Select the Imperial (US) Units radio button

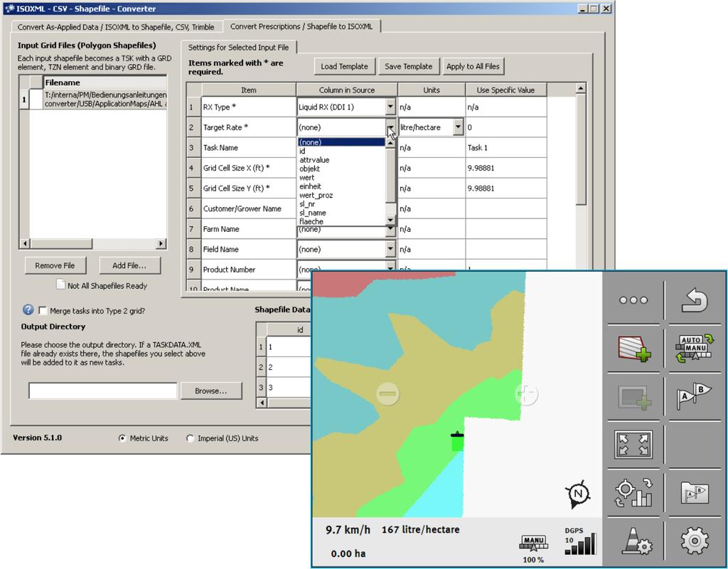(190, 438)
